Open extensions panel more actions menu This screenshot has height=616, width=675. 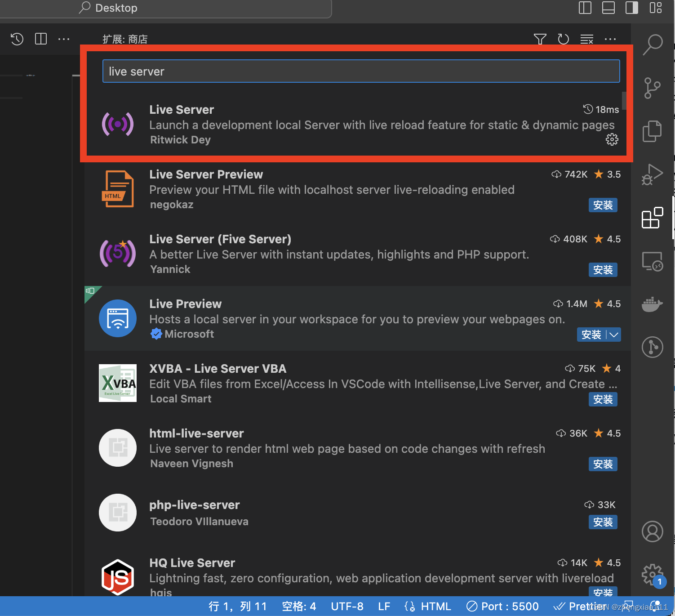pos(610,39)
